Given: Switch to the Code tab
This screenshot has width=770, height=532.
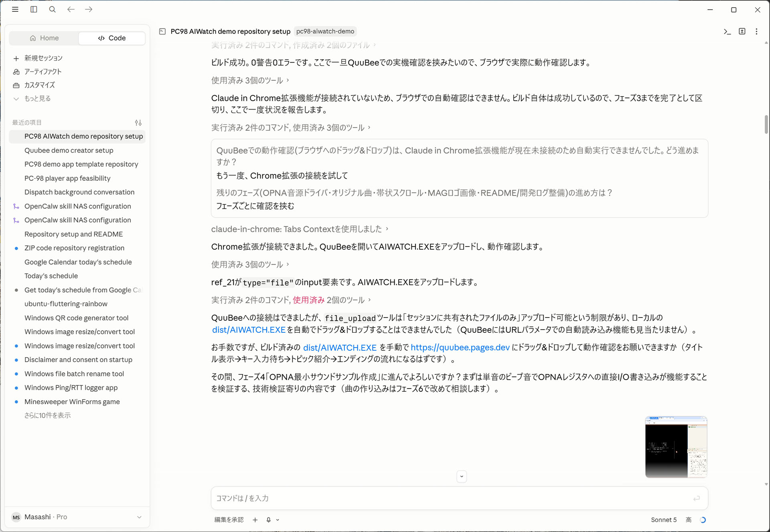Looking at the screenshot, I should 112,38.
